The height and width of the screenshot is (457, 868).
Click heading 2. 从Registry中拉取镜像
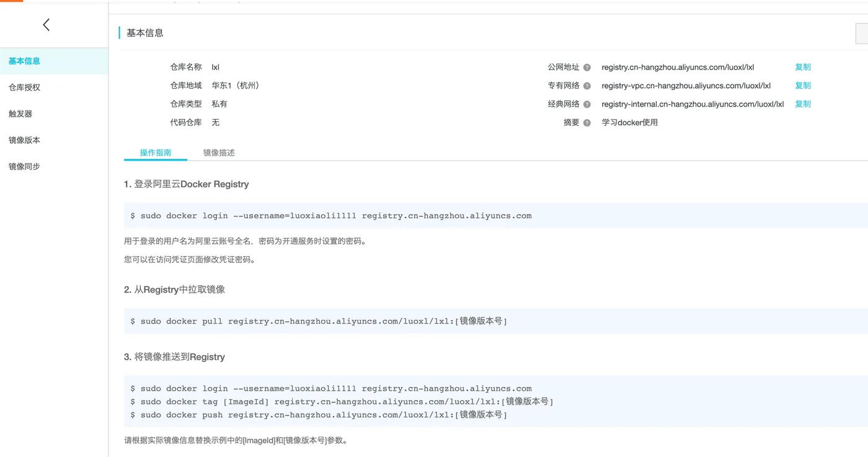174,290
